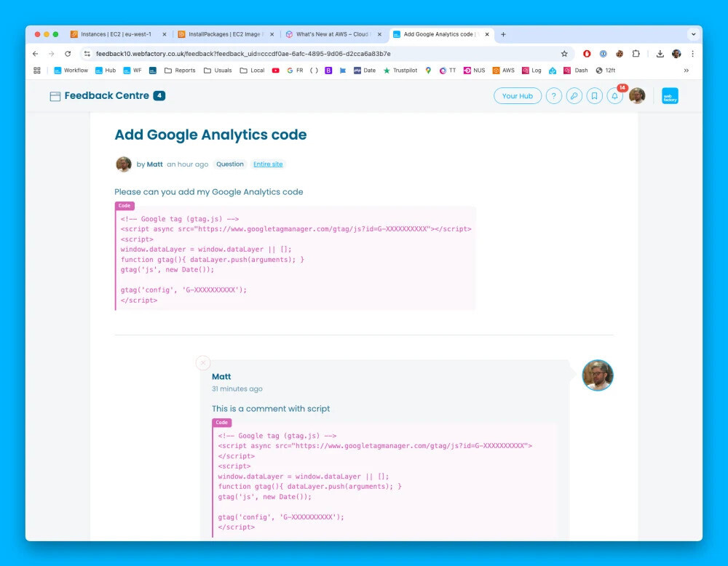728x566 pixels.
Task: Reload the page with the refresh icon
Action: 68,53
